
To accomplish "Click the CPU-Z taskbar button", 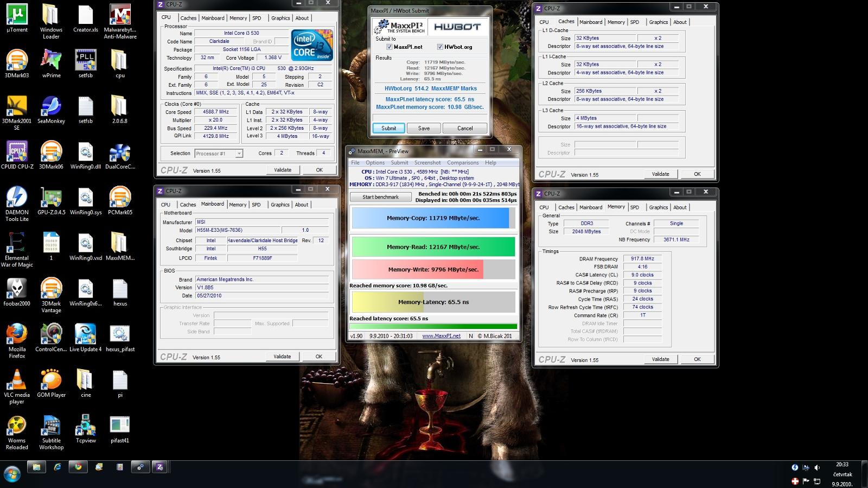I will [x=159, y=467].
